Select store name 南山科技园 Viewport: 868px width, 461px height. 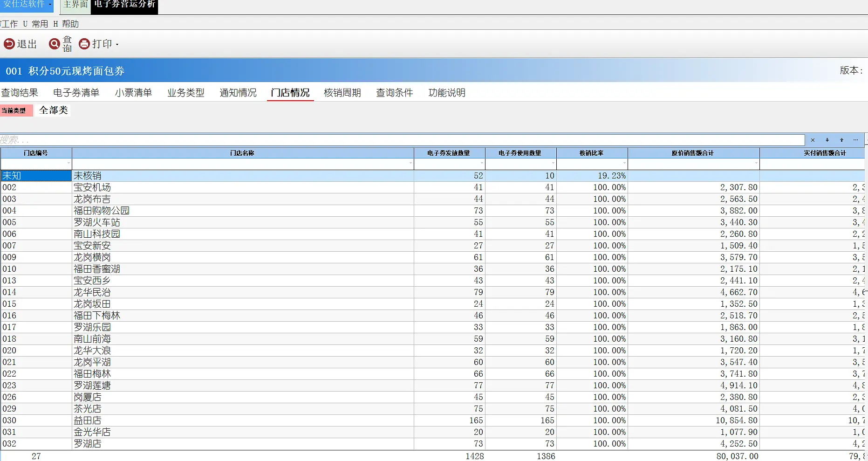(x=243, y=234)
